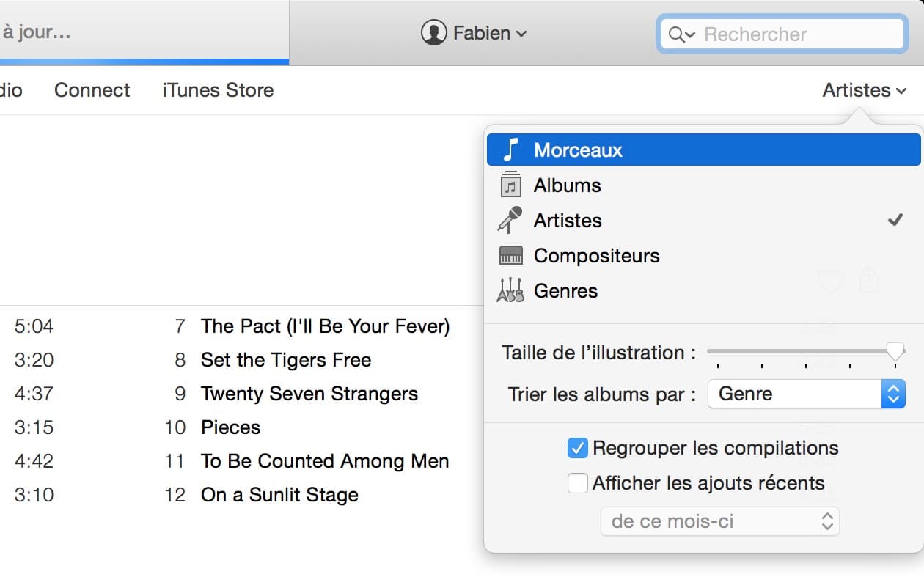This screenshot has height=588, width=924.
Task: Click the Artistes microphone icon
Action: point(510,220)
